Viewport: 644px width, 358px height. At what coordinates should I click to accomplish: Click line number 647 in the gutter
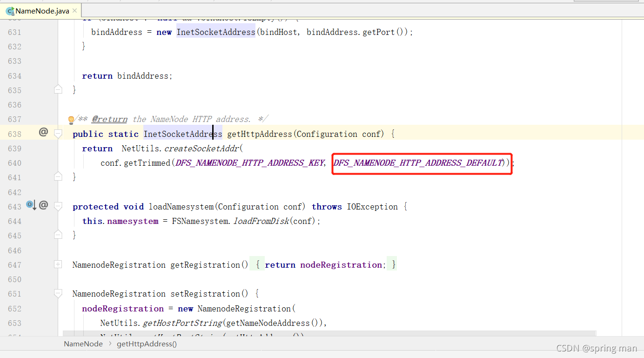point(14,265)
